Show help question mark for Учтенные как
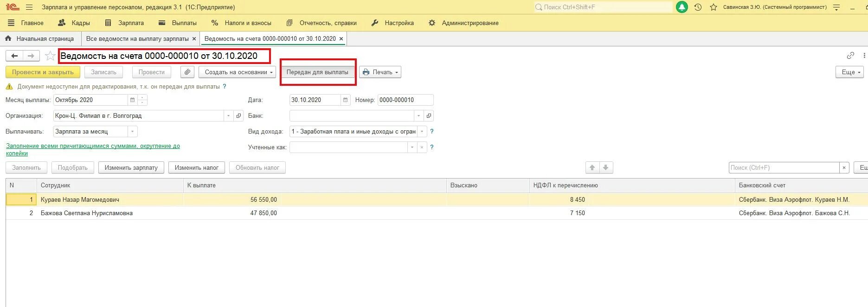 [x=432, y=147]
